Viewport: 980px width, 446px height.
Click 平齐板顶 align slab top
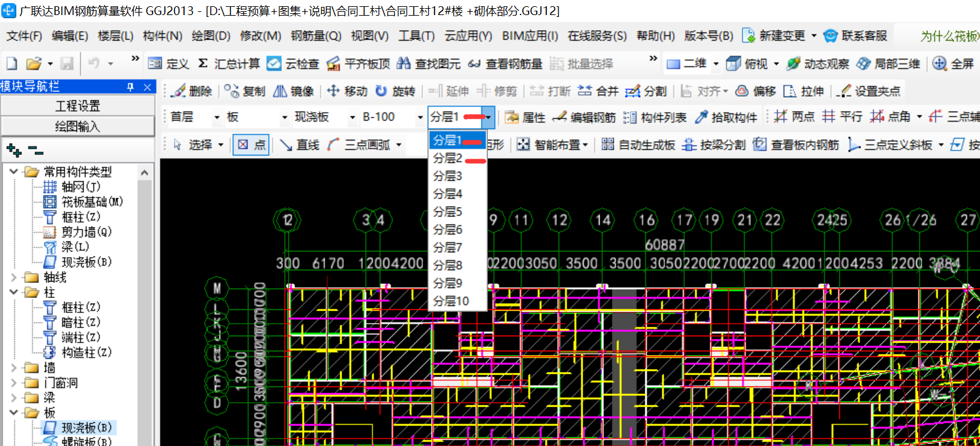(358, 63)
